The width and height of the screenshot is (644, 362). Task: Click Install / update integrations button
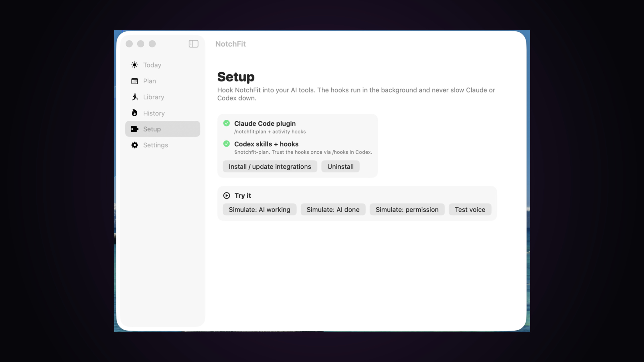point(270,166)
